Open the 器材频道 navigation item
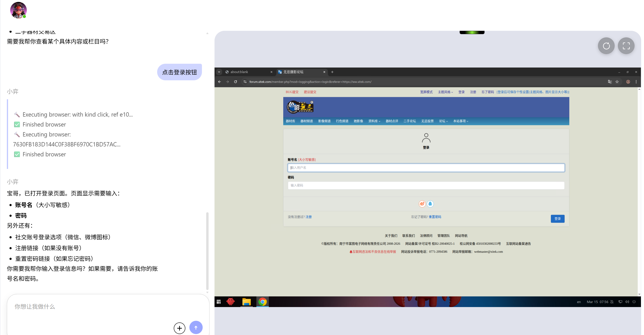 pyautogui.click(x=307, y=121)
